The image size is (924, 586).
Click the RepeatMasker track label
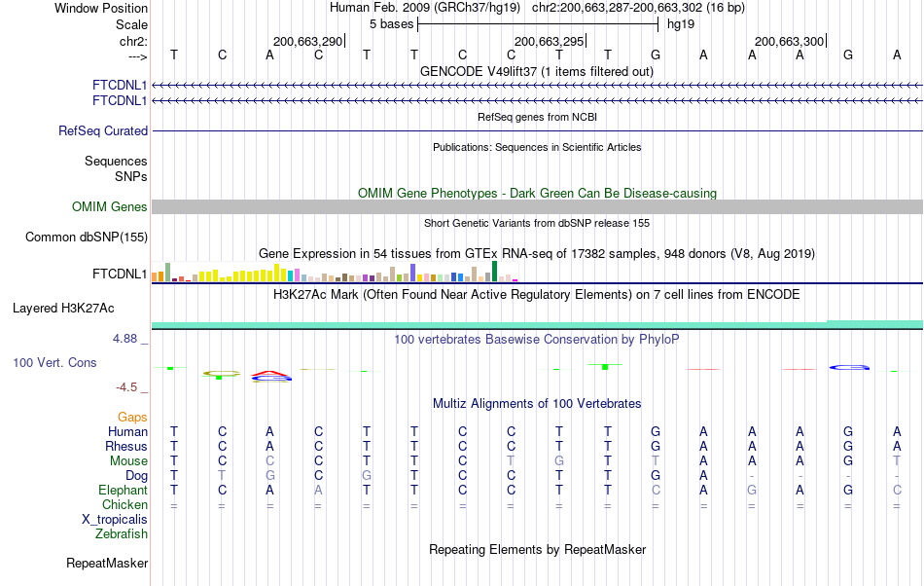point(107,563)
